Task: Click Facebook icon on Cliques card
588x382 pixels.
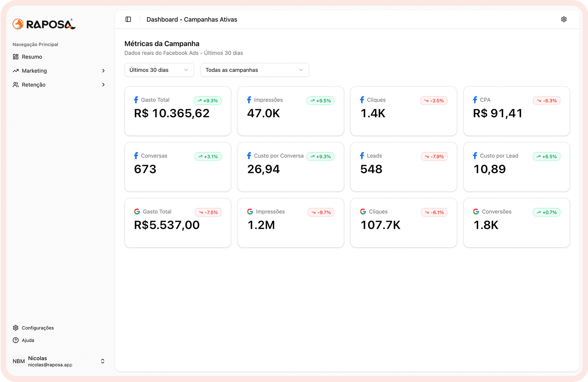Action: (362, 100)
